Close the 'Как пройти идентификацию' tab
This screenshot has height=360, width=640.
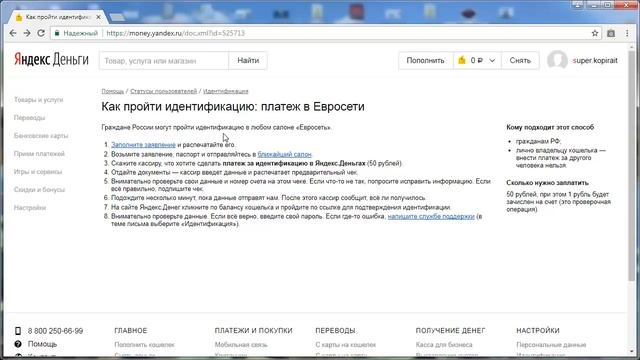98,17
